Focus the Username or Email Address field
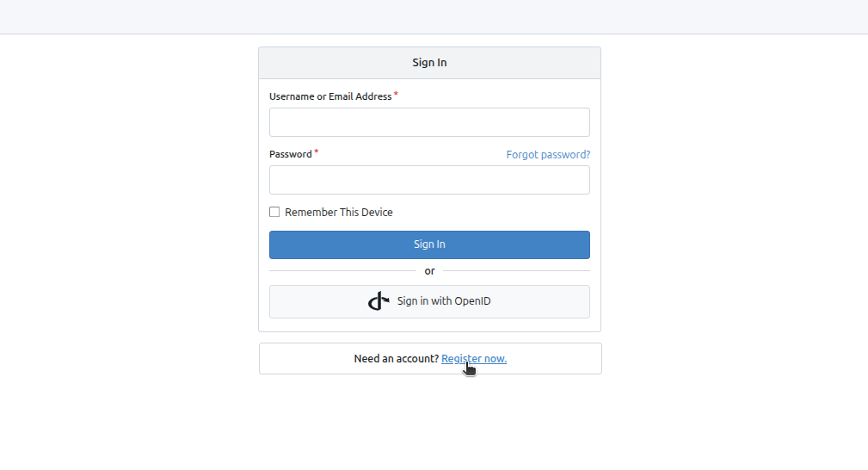Image resolution: width=868 pixels, height=470 pixels. pyautogui.click(x=429, y=122)
